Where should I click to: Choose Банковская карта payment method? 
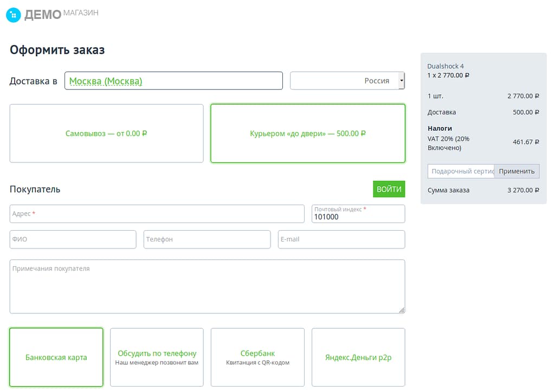pyautogui.click(x=56, y=357)
